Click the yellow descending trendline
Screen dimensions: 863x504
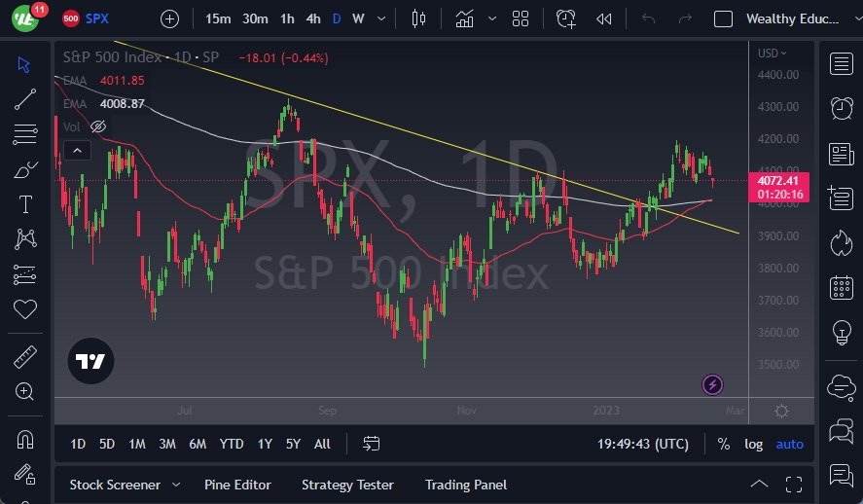click(x=389, y=127)
